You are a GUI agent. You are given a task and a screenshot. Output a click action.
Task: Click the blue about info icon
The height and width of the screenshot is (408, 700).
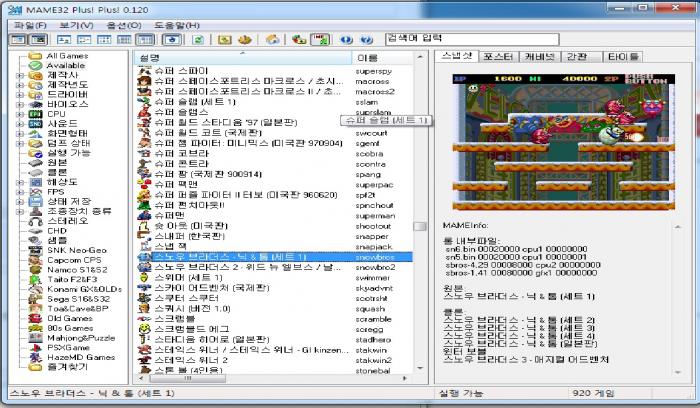(x=346, y=40)
